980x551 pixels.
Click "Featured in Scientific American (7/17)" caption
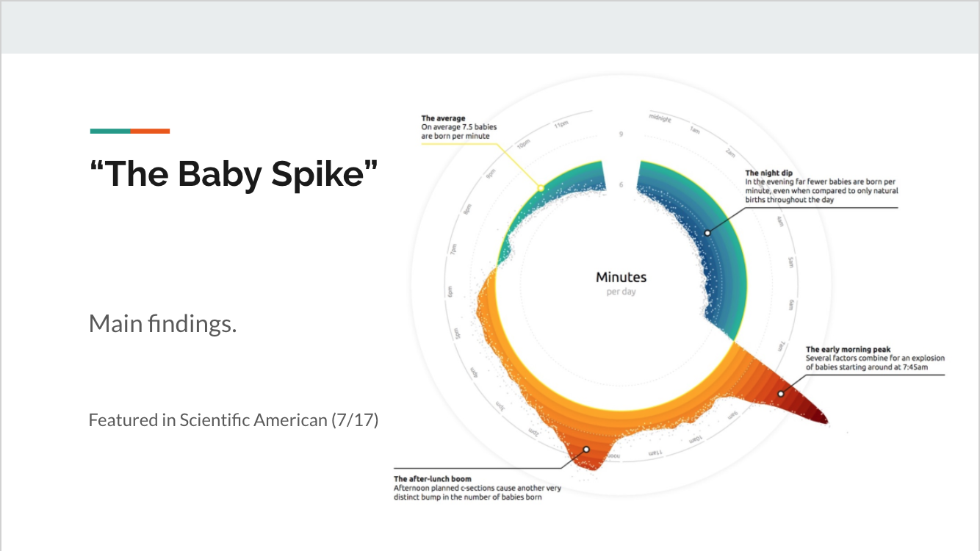(x=234, y=420)
